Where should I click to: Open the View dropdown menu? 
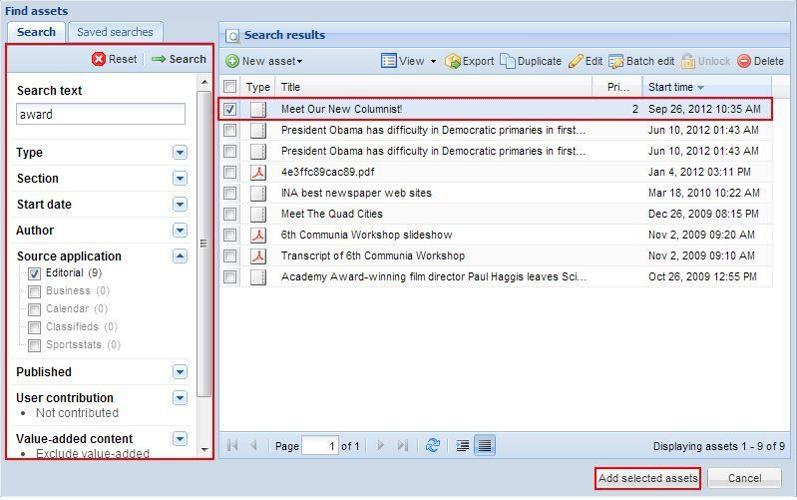(x=409, y=61)
